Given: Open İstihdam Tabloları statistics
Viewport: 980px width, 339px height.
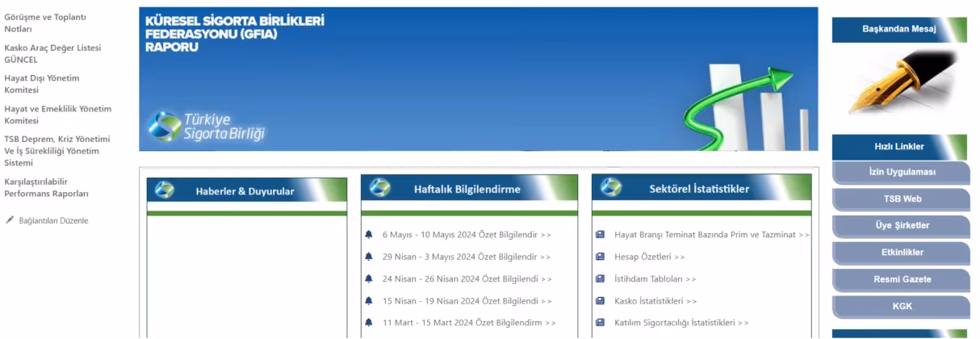Looking at the screenshot, I should tap(655, 278).
